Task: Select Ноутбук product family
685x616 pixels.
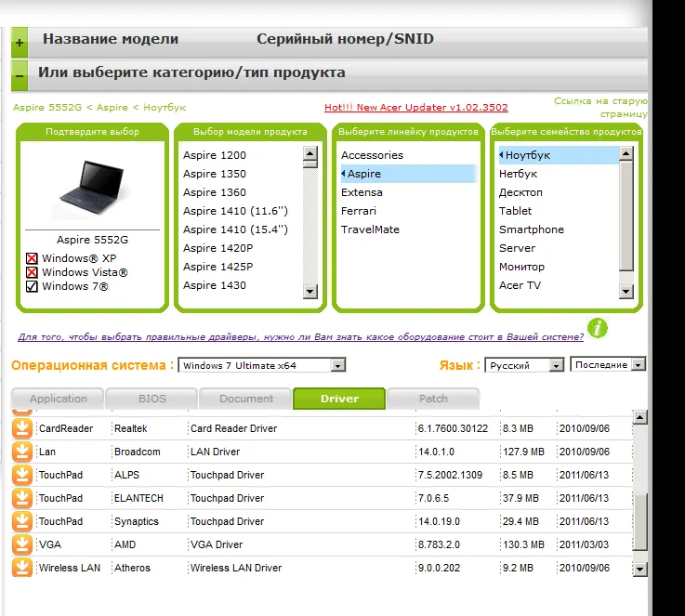Action: (559, 155)
